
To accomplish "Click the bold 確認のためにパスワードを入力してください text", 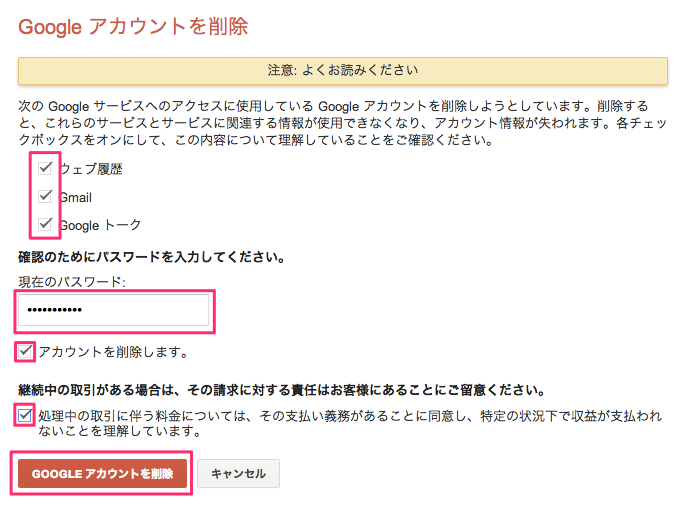I will click(x=151, y=257).
